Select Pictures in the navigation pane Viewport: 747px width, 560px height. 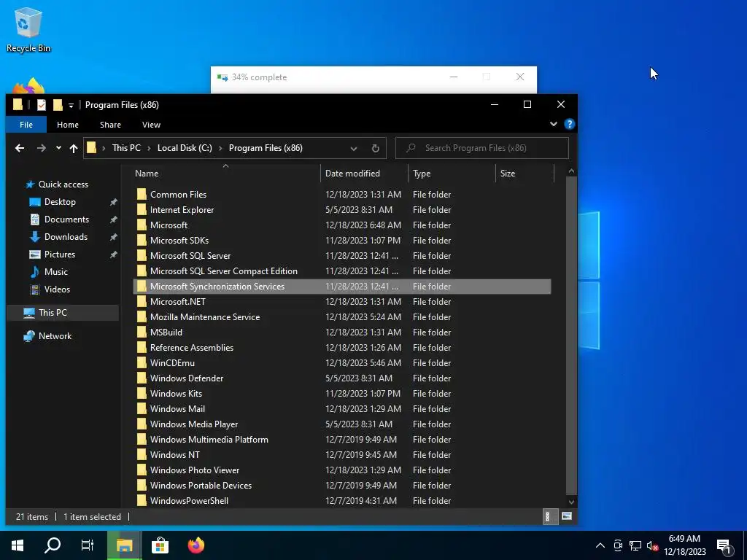tap(60, 254)
